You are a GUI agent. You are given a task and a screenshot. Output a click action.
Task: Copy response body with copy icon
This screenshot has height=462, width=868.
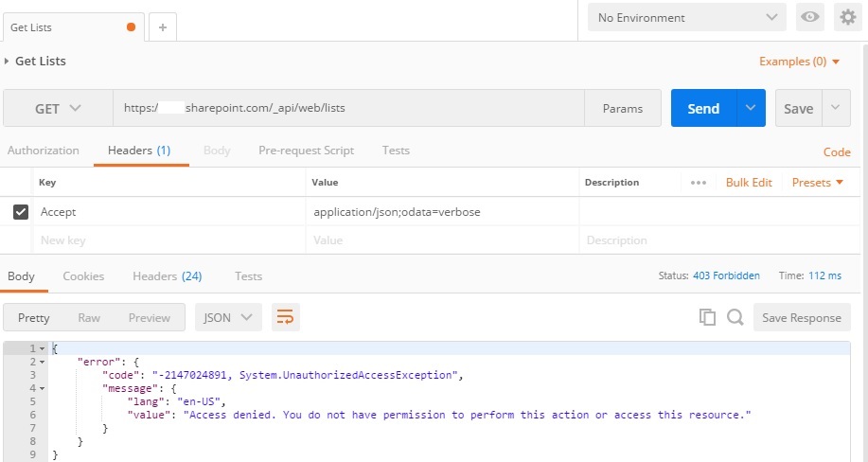pos(707,317)
